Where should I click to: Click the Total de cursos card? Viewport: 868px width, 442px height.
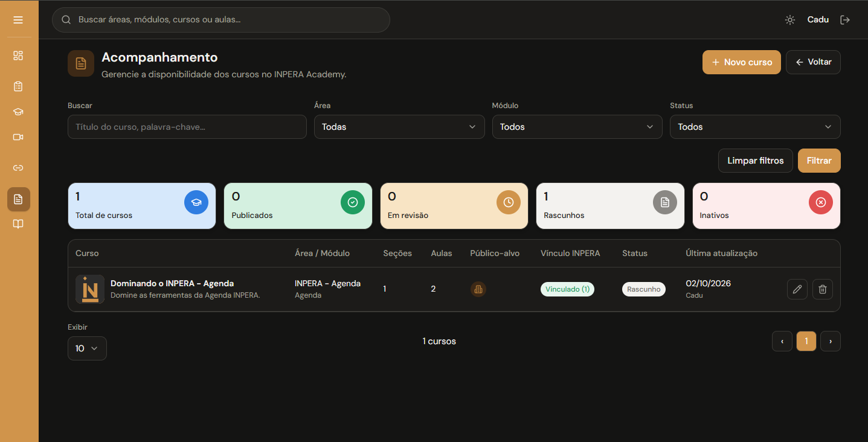pyautogui.click(x=142, y=206)
